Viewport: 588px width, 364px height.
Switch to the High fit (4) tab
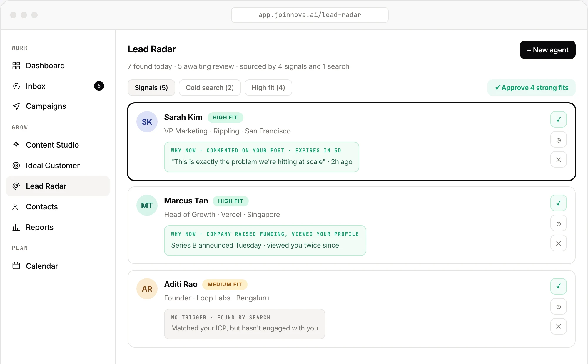pos(268,88)
